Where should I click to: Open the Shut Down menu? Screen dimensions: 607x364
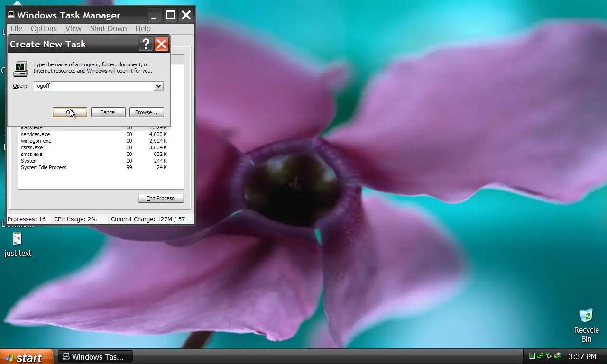[x=108, y=28]
